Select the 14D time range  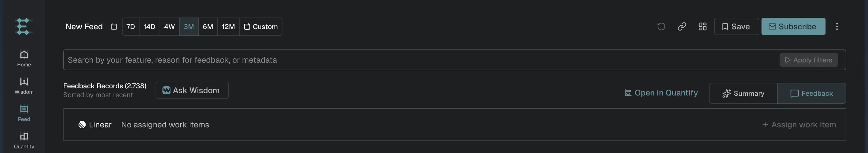coord(149,26)
